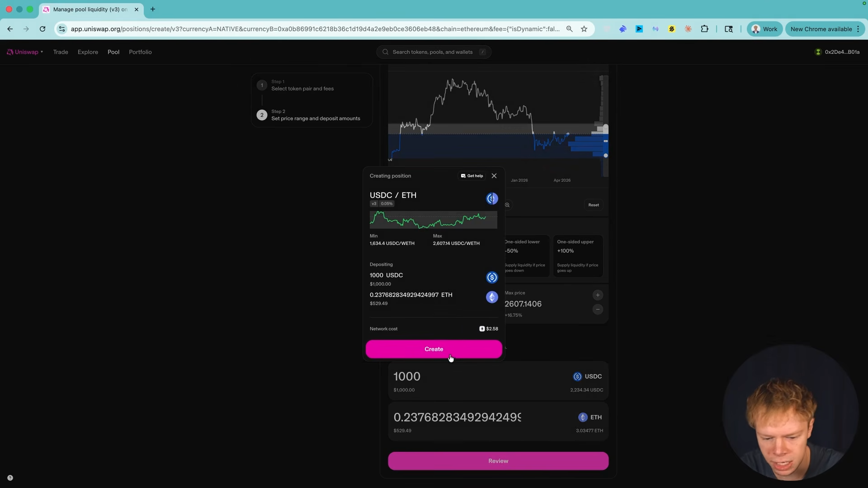
Task: Bookmark this page with the star icon
Action: click(584, 29)
